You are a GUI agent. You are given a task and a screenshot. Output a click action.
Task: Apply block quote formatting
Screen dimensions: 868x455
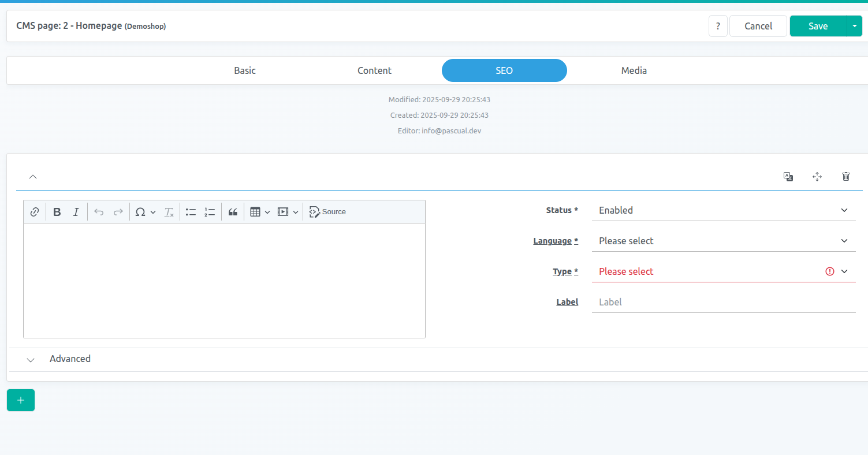pyautogui.click(x=233, y=212)
